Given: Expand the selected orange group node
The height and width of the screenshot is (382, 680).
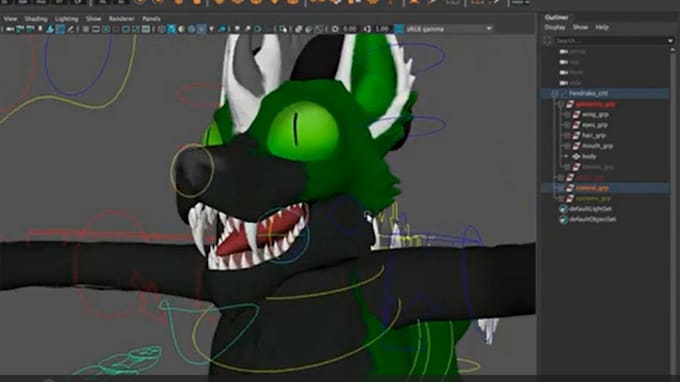Looking at the screenshot, I should pyautogui.click(x=561, y=188).
